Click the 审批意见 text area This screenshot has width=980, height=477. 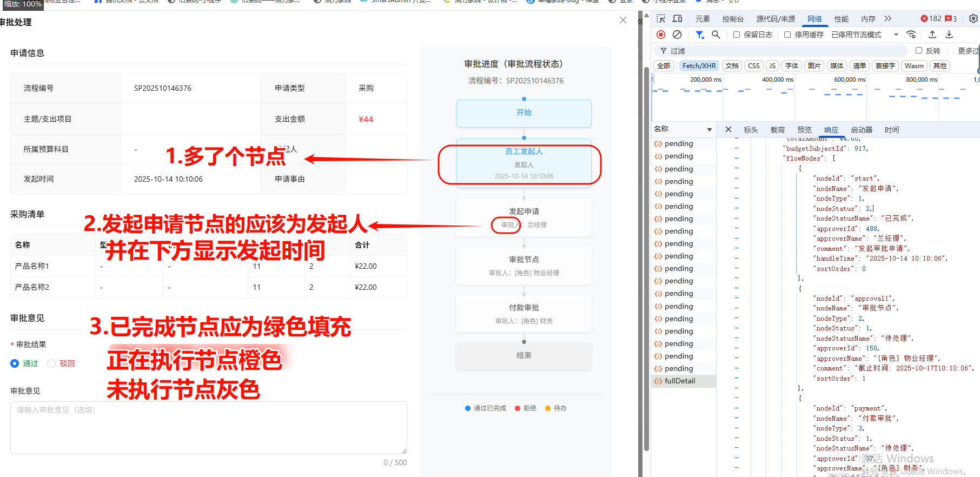click(x=209, y=427)
